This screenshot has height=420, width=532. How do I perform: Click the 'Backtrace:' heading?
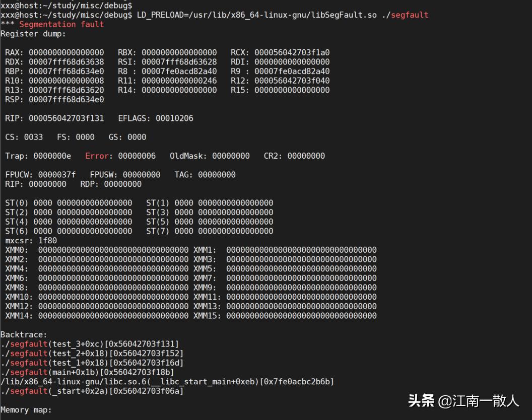coord(24,335)
